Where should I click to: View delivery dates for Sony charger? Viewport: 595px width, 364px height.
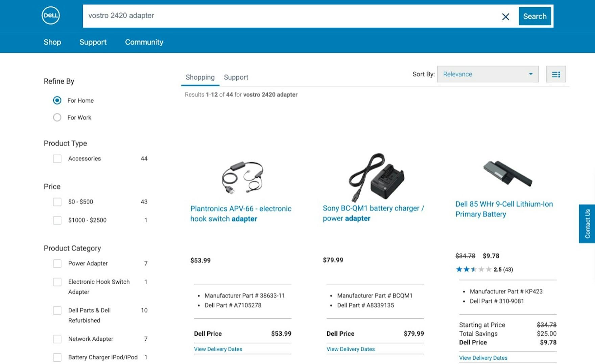(x=351, y=349)
